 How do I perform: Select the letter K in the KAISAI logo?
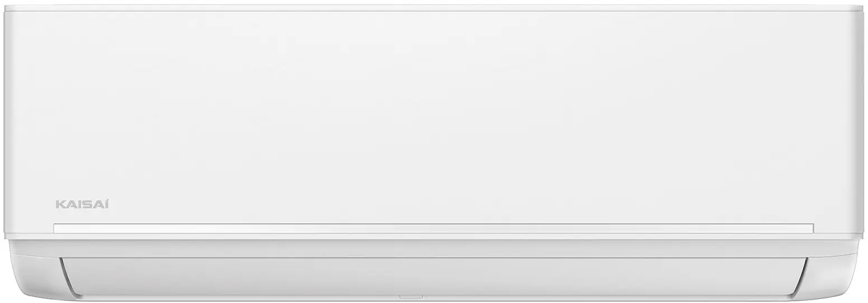(60, 205)
